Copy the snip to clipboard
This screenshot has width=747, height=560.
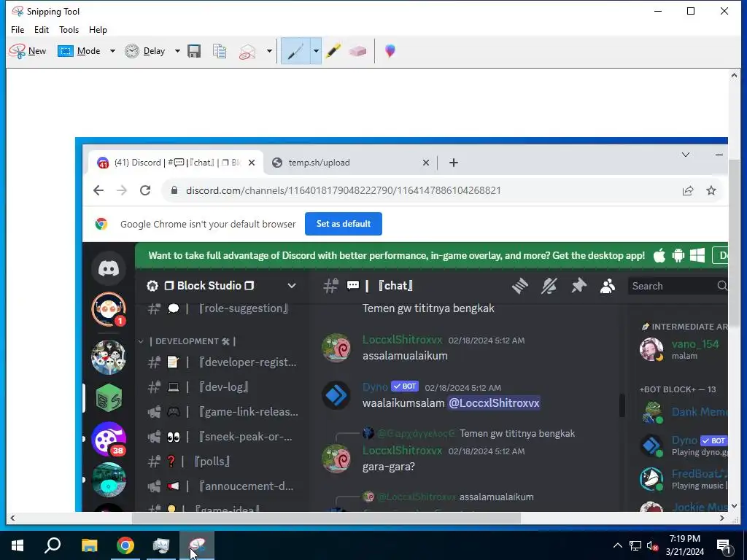[220, 51]
